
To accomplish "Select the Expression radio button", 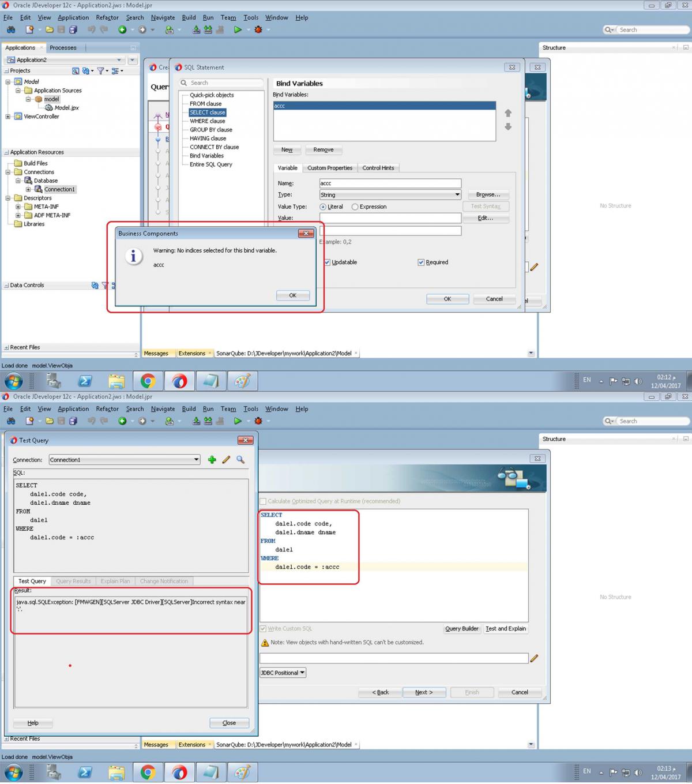I will click(355, 207).
